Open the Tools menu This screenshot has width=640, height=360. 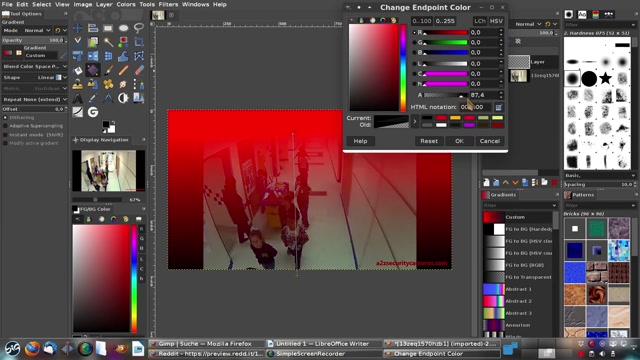point(147,4)
